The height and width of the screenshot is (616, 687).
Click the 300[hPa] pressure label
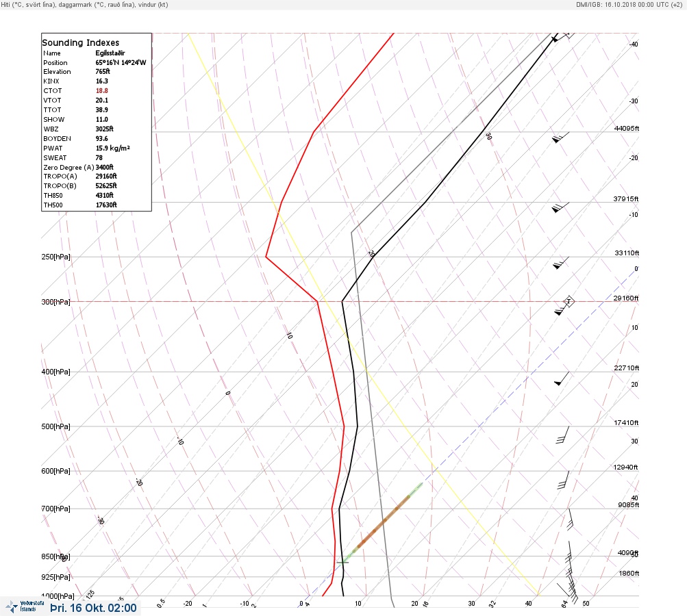(55, 302)
